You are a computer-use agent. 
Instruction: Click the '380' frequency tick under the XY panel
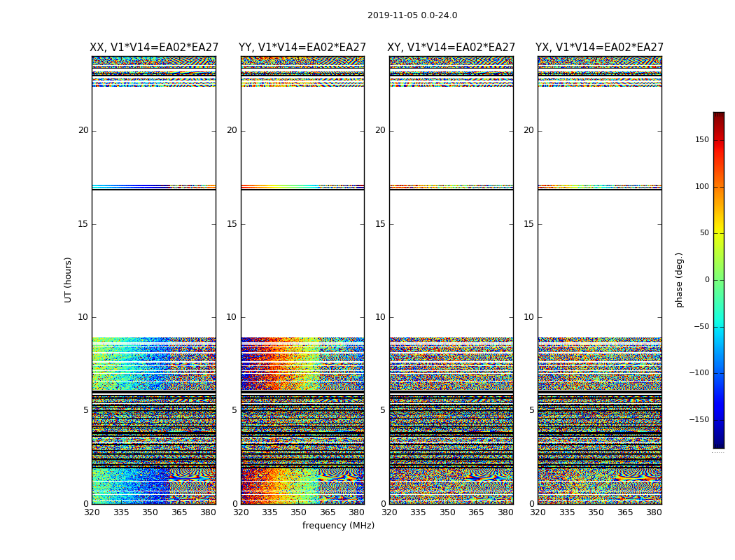[505, 512]
